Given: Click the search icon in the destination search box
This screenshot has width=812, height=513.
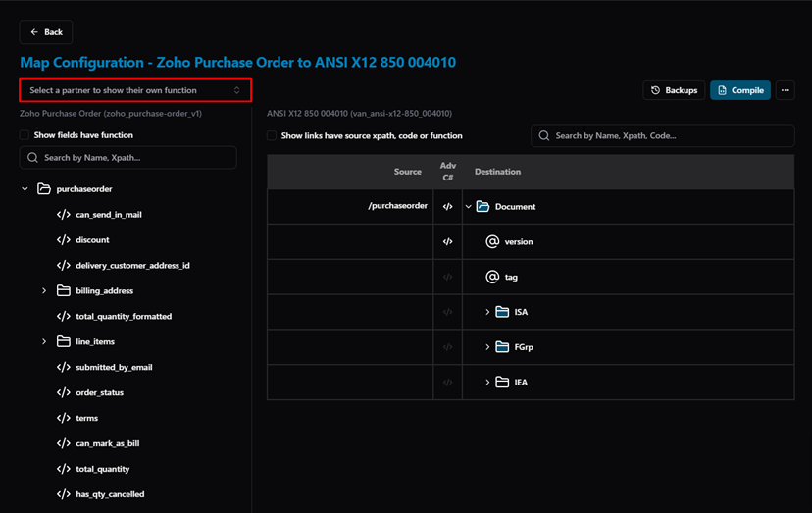Looking at the screenshot, I should (543, 135).
